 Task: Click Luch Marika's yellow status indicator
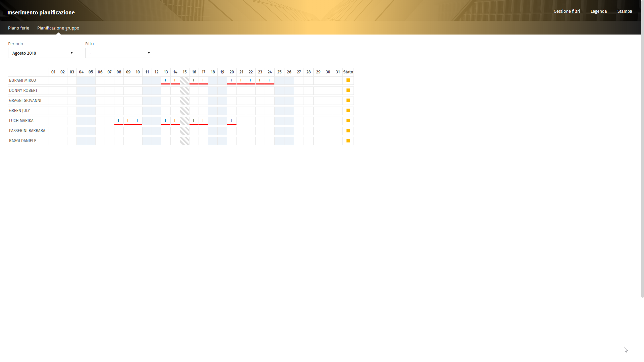point(348,121)
